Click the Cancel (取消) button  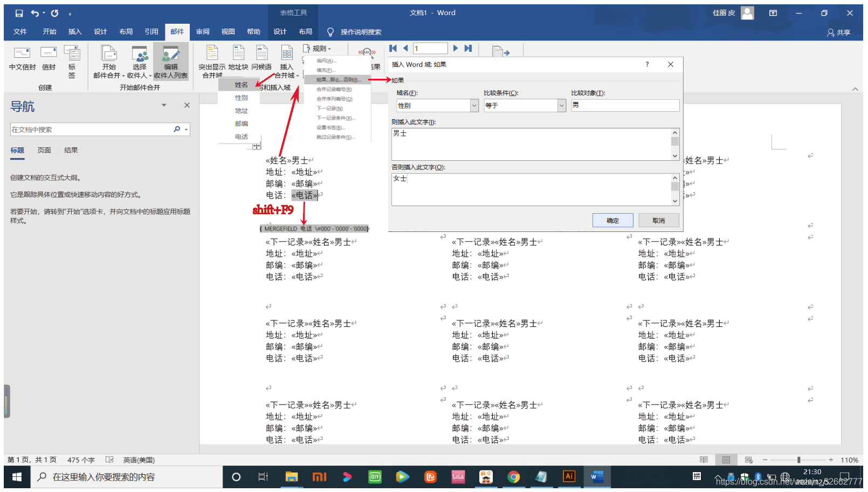click(x=659, y=221)
